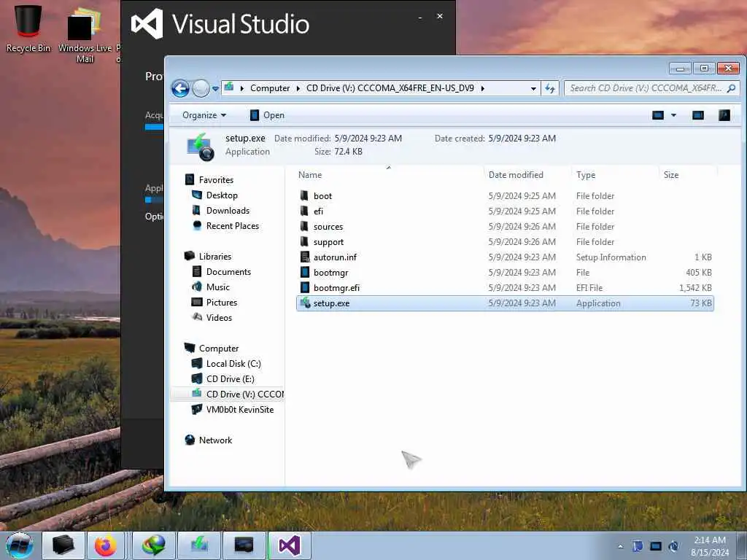
Task: Show hidden system tray icons
Action: click(x=620, y=546)
